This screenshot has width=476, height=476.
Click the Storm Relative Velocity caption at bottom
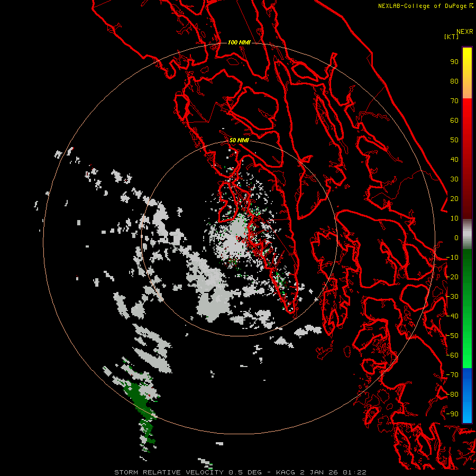click(240, 472)
